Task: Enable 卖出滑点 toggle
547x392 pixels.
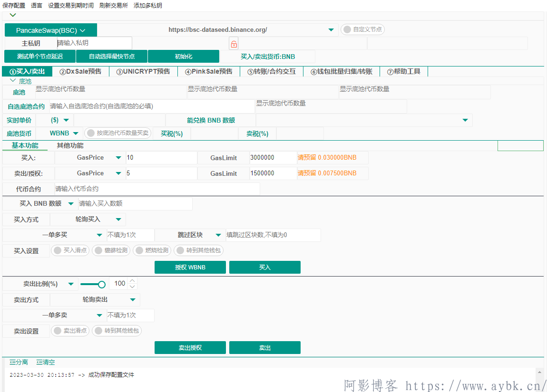Action: (70, 331)
